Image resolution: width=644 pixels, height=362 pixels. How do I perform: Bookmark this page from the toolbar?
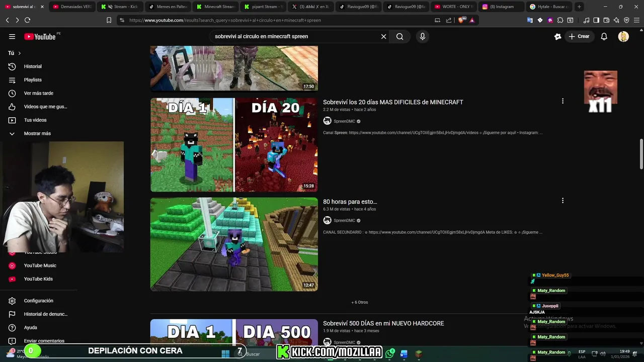(x=109, y=20)
